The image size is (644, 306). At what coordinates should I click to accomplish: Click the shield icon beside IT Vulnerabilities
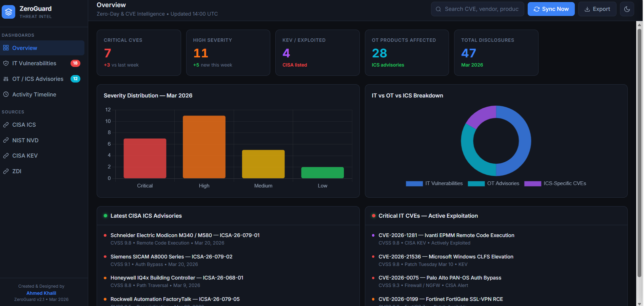[6, 63]
